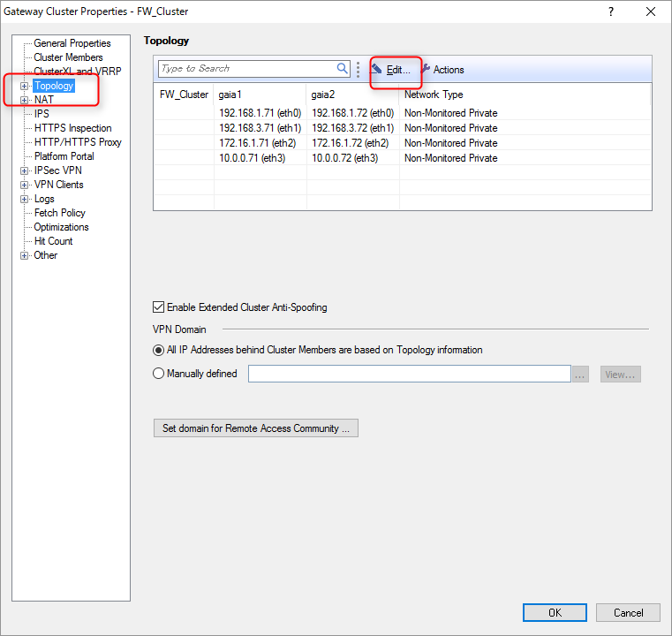Open Hit Count page
Image resolution: width=672 pixels, height=636 pixels.
pyautogui.click(x=54, y=241)
